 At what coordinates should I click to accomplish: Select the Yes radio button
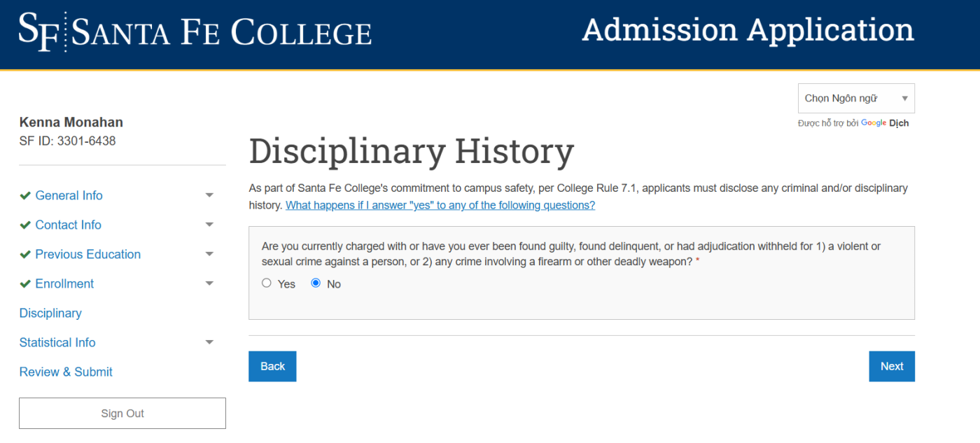267,283
